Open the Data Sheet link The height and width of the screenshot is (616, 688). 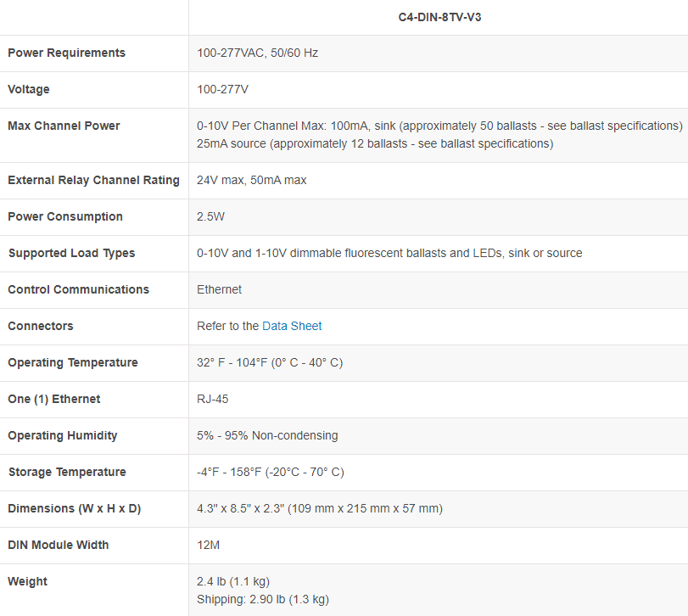click(x=292, y=326)
